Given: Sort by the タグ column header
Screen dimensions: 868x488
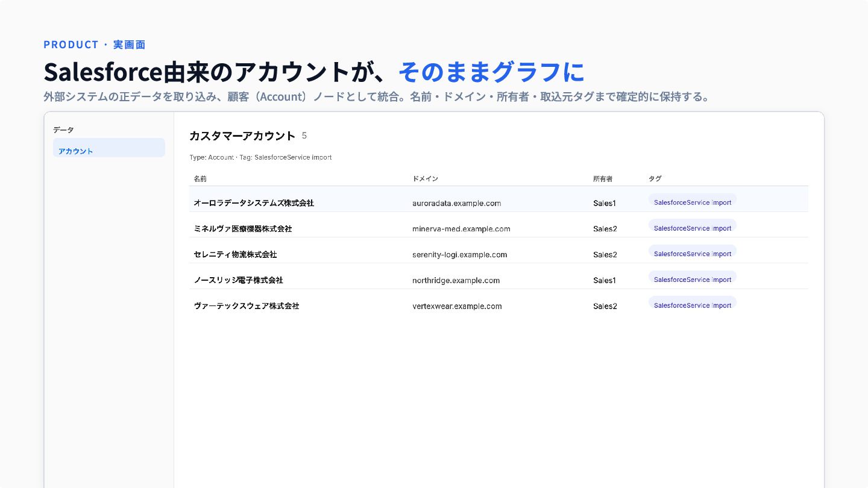Looking at the screenshot, I should coord(655,179).
